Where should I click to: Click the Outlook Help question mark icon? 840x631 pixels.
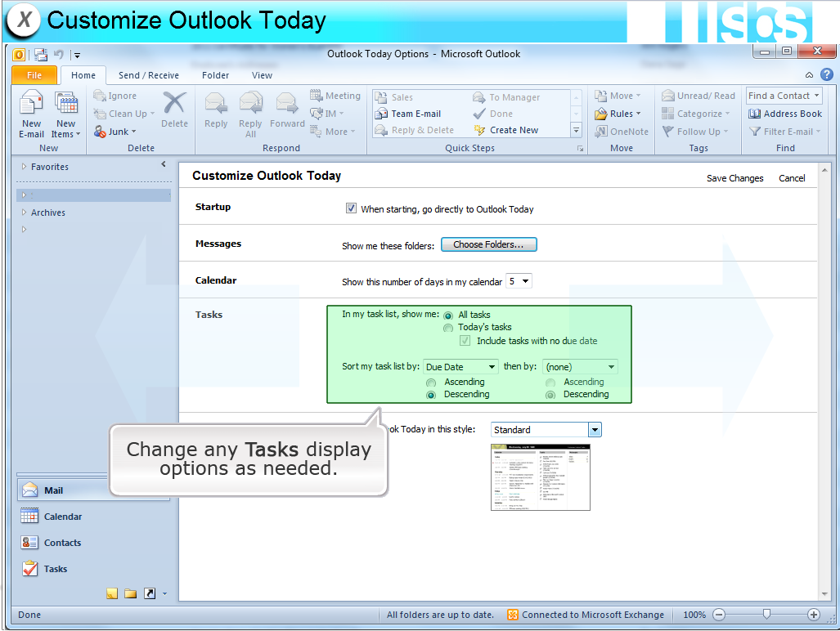(x=827, y=75)
